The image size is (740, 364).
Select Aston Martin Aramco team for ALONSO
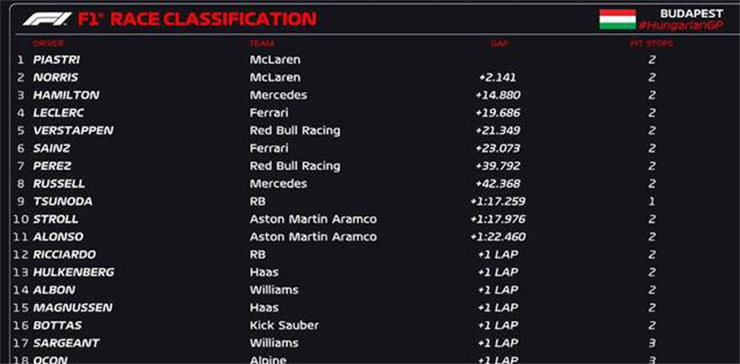point(313,237)
